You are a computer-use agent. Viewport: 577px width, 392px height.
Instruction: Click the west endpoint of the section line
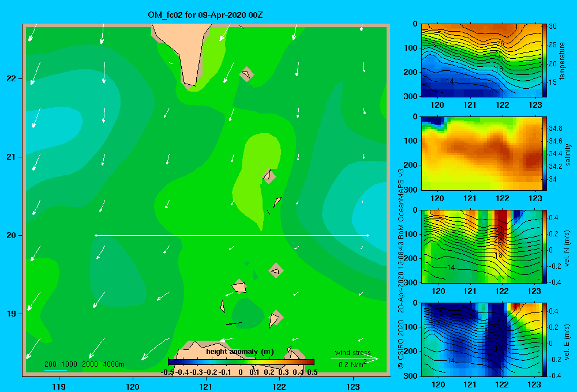(96, 235)
